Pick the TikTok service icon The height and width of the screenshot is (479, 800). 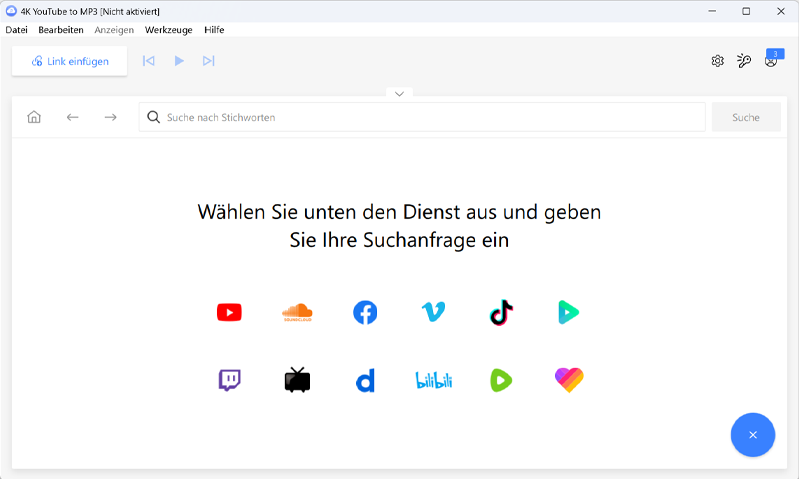pos(501,313)
